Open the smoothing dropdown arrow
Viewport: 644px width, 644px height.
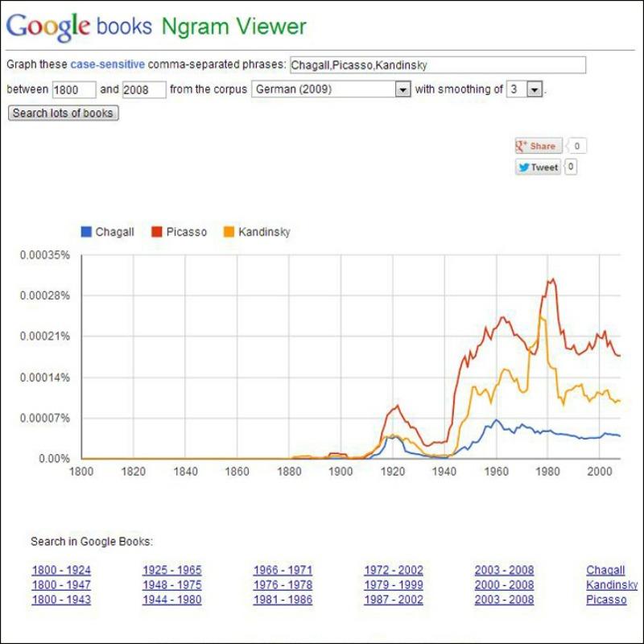pos(535,89)
